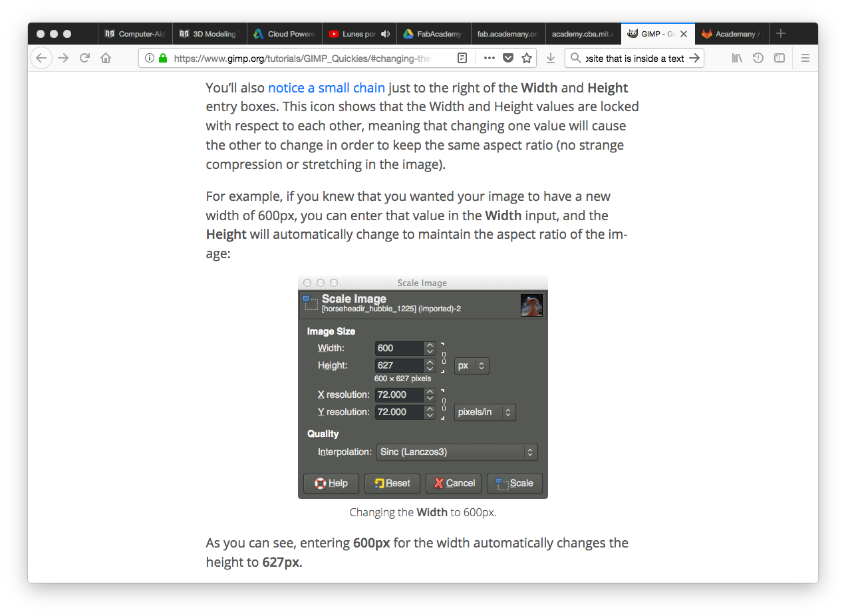Click the X resolution field value 72.000
This screenshot has height=616, width=846.
[x=399, y=394]
